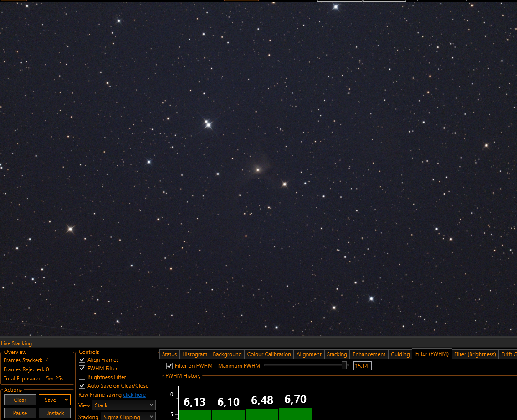
Task: Click the Unstack button
Action: click(55, 413)
